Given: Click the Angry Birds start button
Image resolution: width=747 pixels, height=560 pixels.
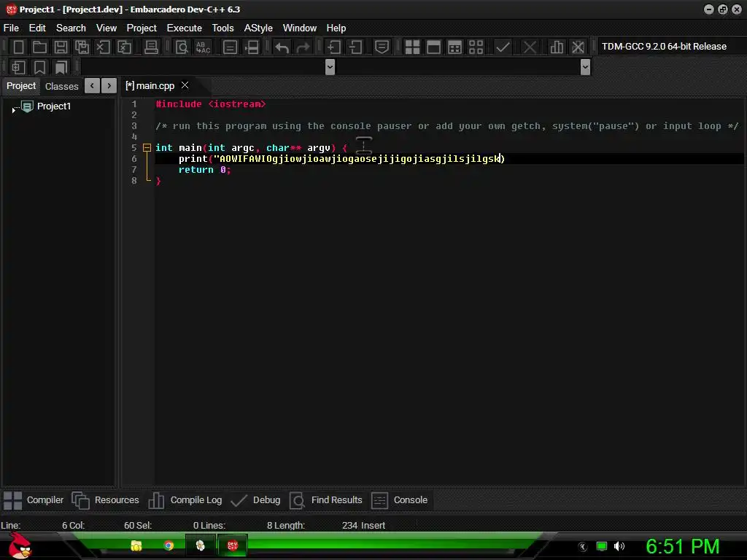Looking at the screenshot, I should (x=20, y=545).
